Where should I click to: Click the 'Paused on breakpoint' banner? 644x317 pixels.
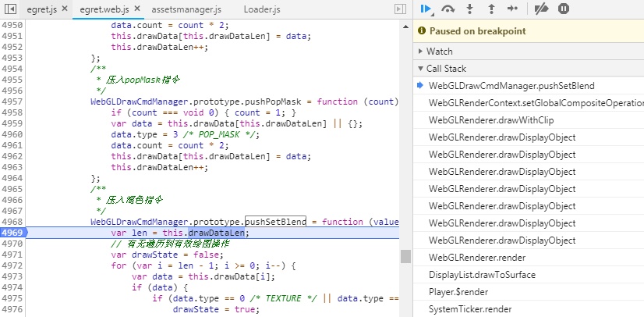click(x=528, y=30)
